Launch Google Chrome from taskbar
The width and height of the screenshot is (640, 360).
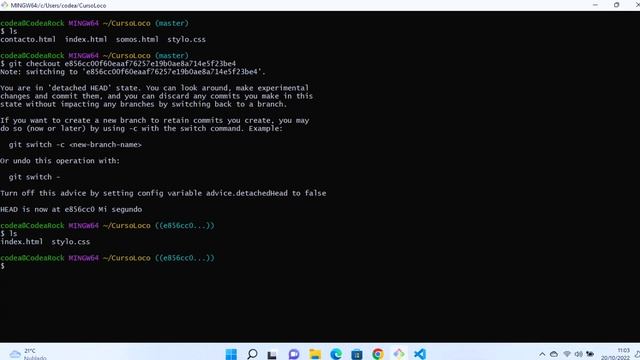click(x=378, y=354)
